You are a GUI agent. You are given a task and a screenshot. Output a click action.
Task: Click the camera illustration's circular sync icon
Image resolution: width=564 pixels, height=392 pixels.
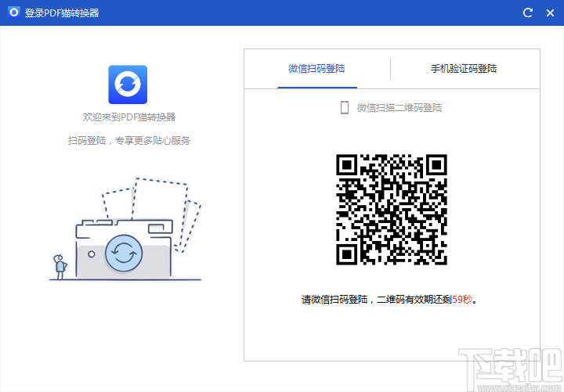pyautogui.click(x=124, y=254)
